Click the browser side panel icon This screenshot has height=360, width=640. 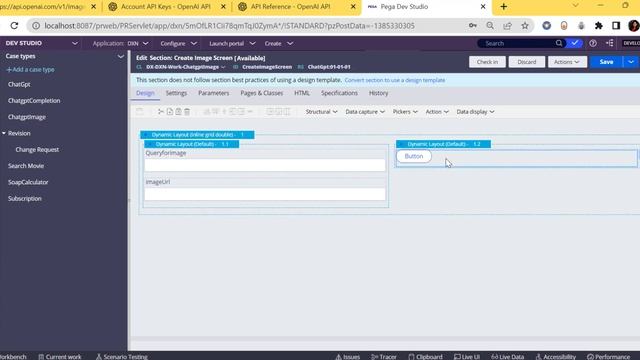(x=616, y=26)
